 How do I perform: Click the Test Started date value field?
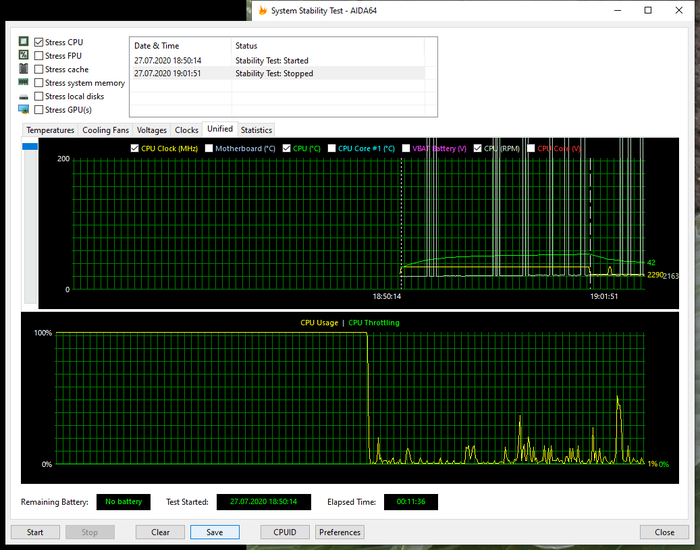(x=263, y=502)
